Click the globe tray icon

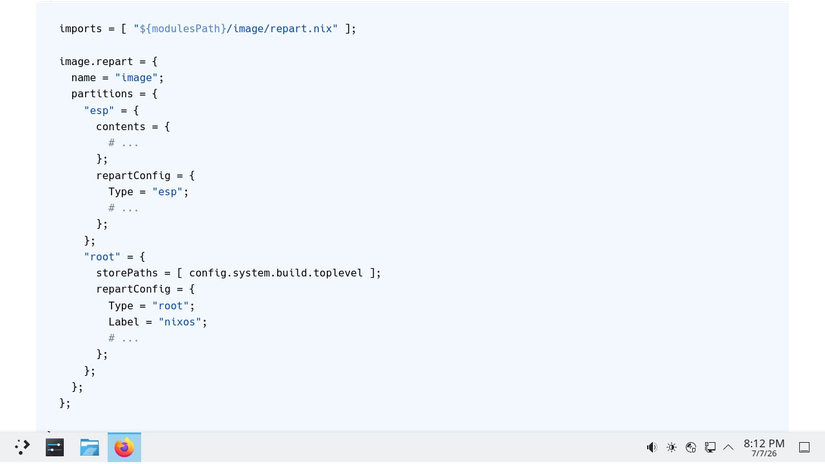click(691, 447)
